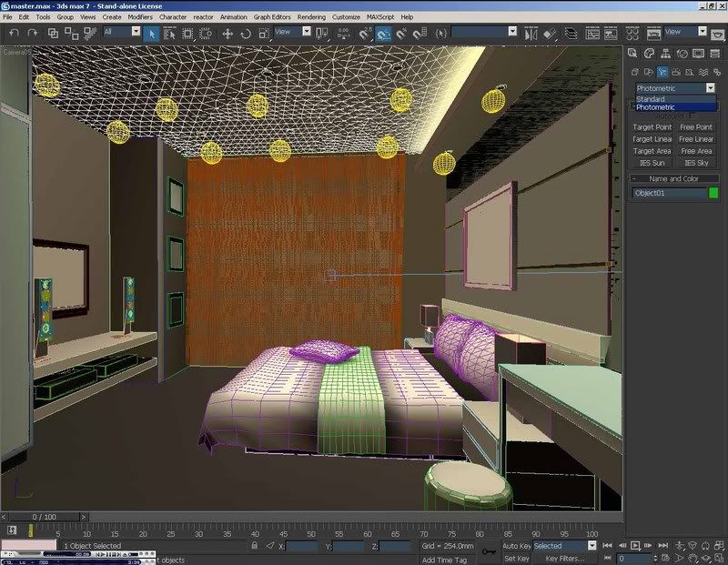The image size is (728, 565).
Task: Activate the Select Object arrow tool
Action: coord(151,34)
